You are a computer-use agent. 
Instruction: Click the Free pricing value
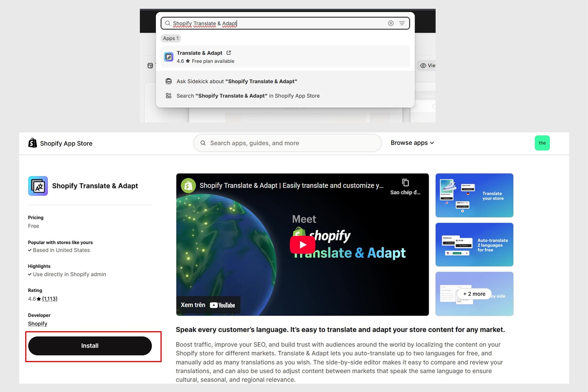click(x=34, y=226)
